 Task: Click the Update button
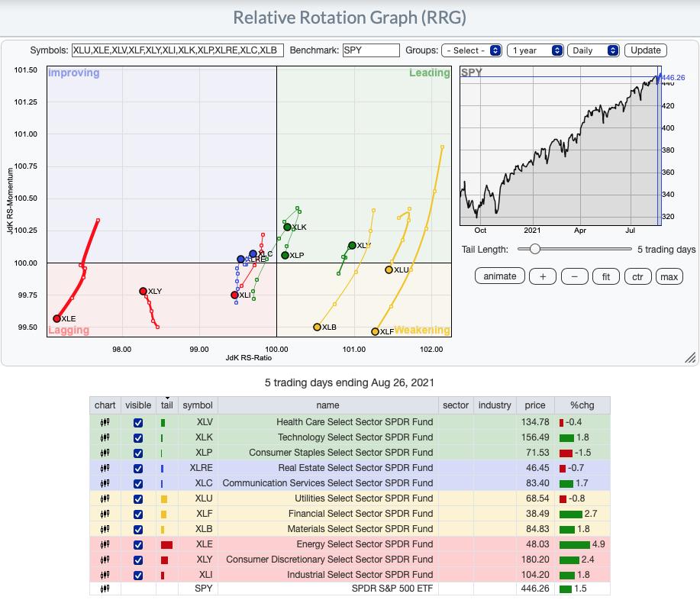click(x=646, y=50)
